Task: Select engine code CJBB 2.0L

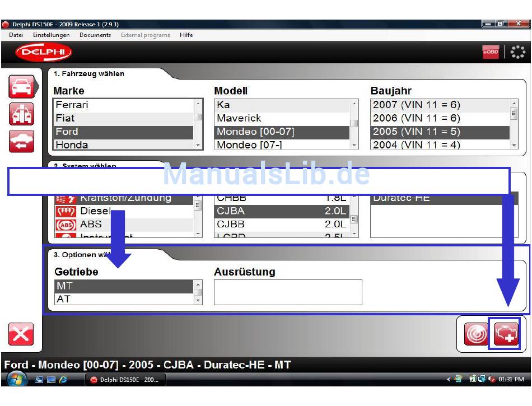Action: [x=282, y=225]
